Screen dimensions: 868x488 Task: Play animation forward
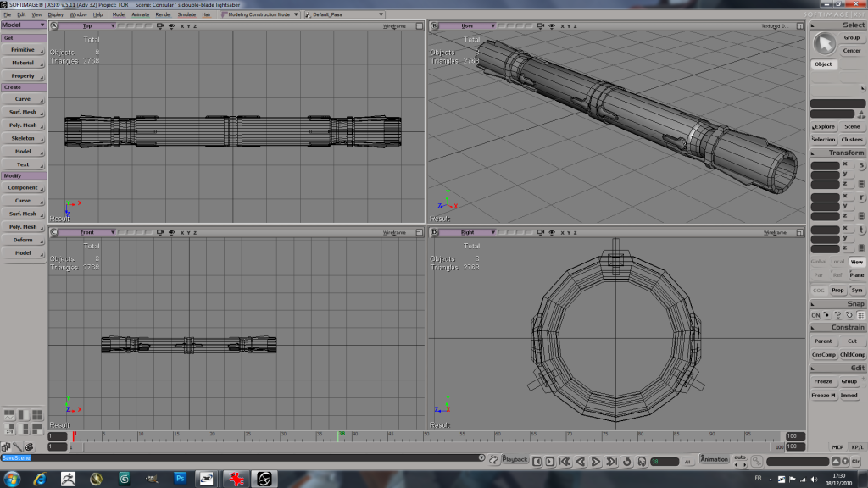(596, 462)
